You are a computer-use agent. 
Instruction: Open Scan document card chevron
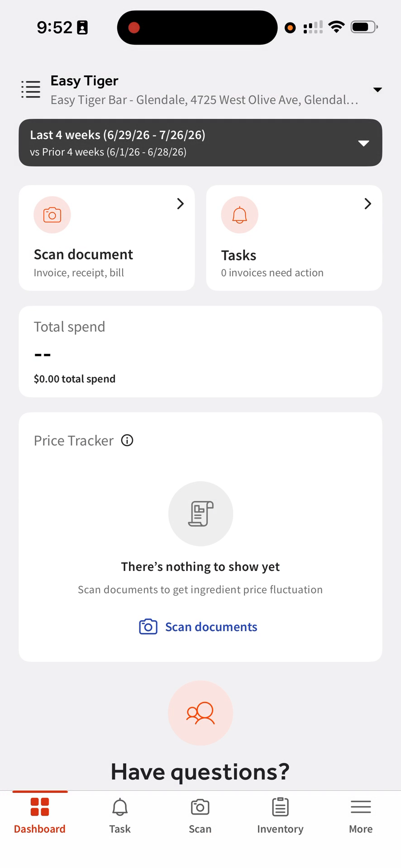pyautogui.click(x=180, y=204)
